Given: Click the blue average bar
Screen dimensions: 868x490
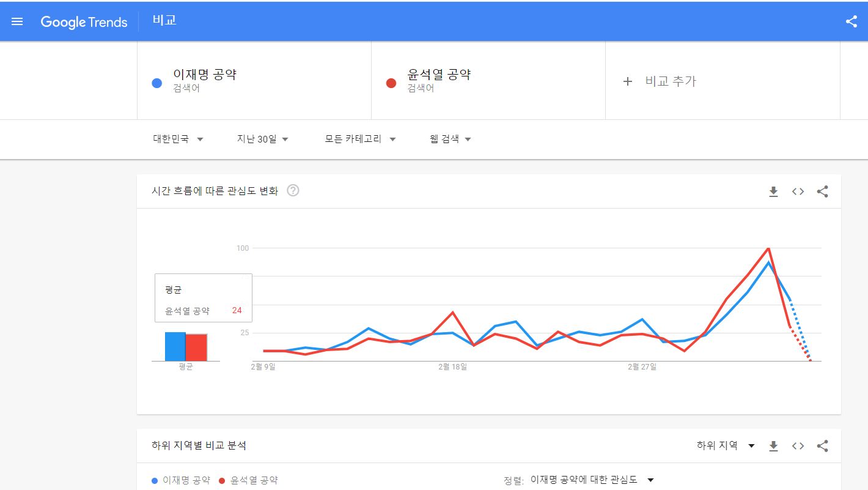Looking at the screenshot, I should 175,346.
